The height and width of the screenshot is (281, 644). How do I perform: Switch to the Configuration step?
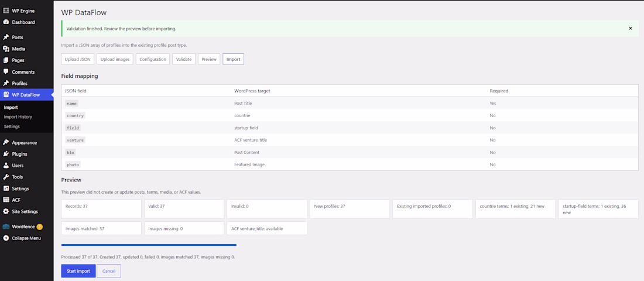click(x=153, y=59)
